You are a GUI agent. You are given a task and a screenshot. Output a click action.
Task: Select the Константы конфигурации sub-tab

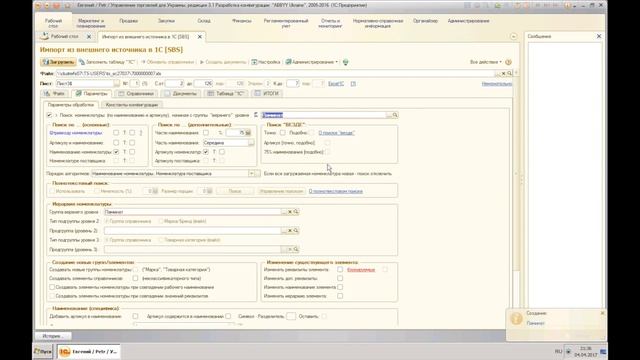131,105
